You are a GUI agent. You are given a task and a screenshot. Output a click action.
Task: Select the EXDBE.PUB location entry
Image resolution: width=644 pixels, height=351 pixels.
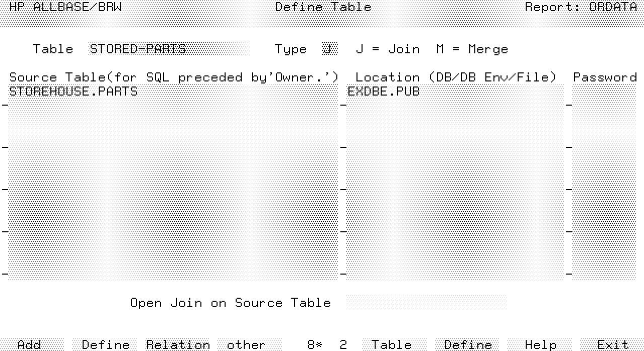(383, 92)
